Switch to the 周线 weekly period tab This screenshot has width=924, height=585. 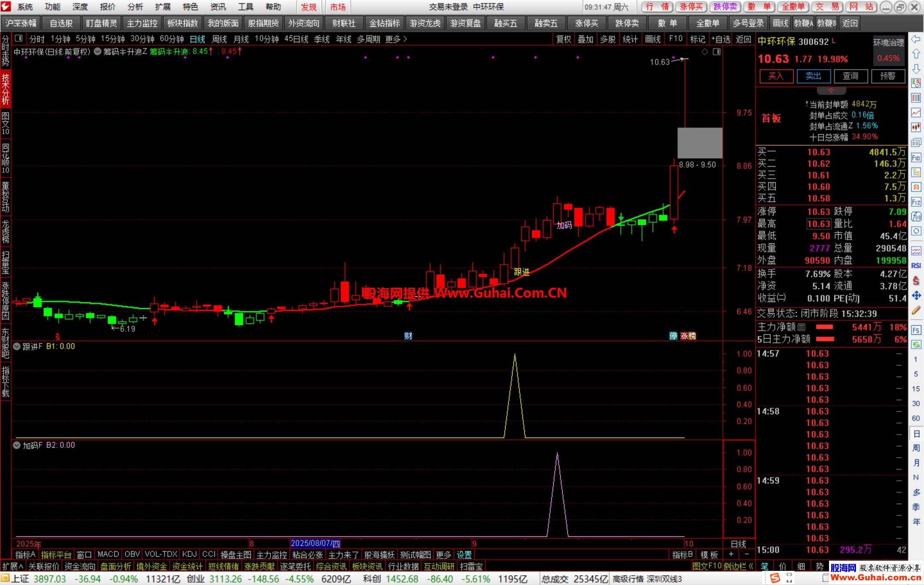[x=219, y=39]
